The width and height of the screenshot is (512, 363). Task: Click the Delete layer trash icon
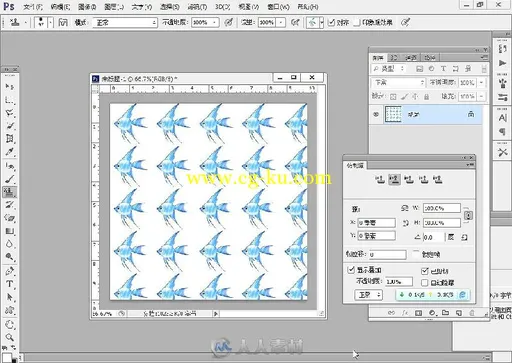pyautogui.click(x=472, y=313)
